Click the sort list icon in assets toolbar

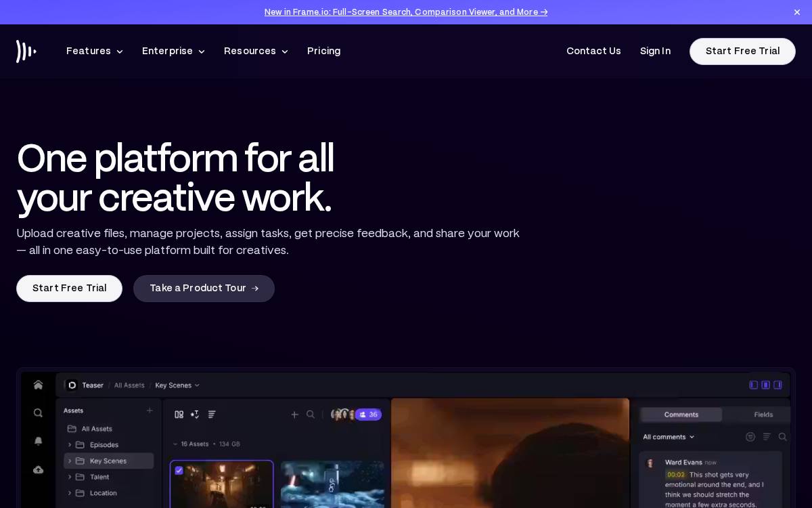point(212,414)
